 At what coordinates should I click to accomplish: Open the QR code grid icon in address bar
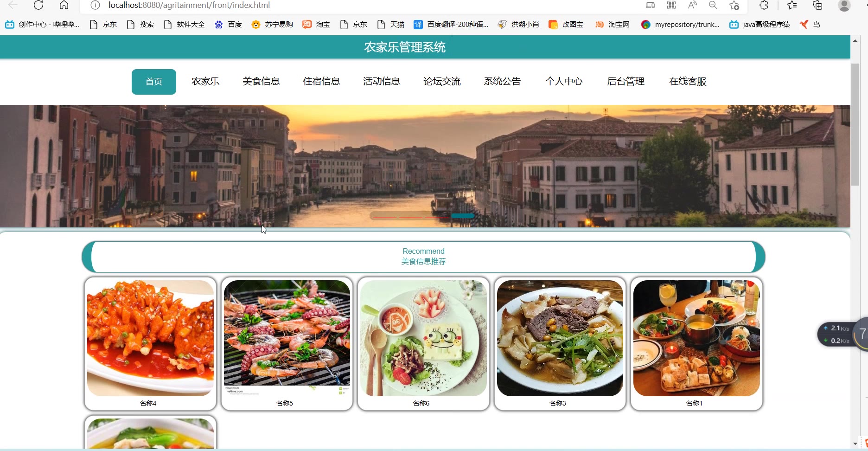pyautogui.click(x=671, y=5)
